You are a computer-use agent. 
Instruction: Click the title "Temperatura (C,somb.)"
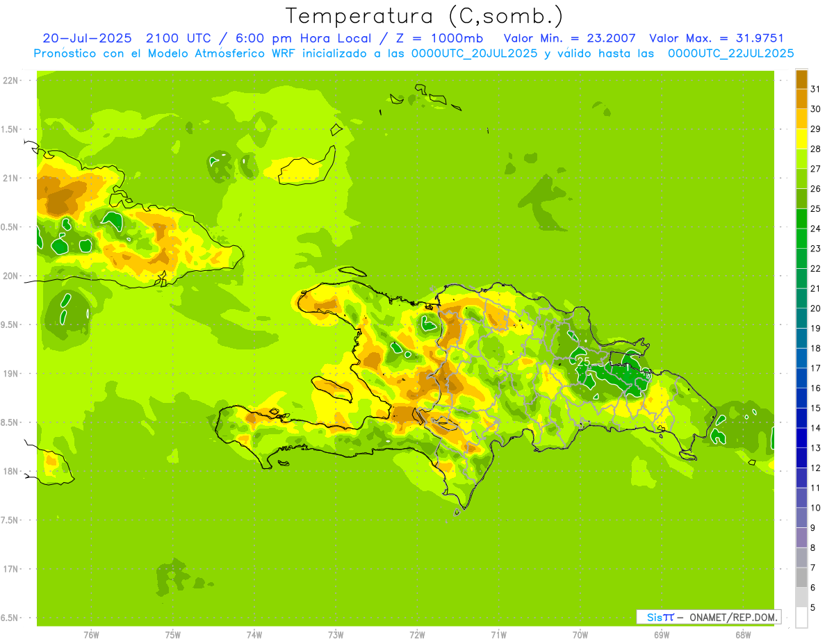coord(425,16)
